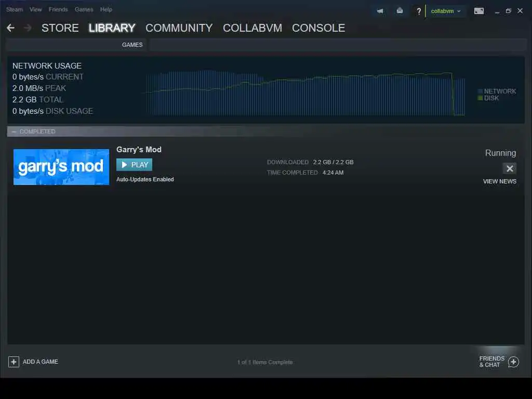The height and width of the screenshot is (399, 532).
Task: Open Garry's Mod banner thumbnail
Action: pyautogui.click(x=61, y=167)
